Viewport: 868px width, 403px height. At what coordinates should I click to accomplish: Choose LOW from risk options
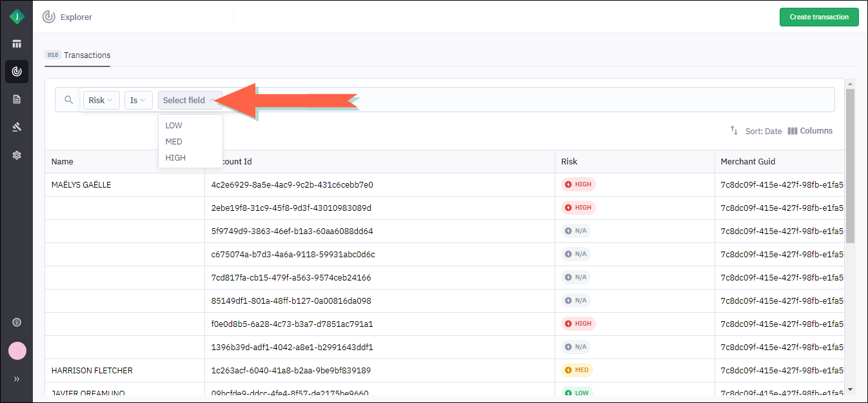click(x=174, y=126)
